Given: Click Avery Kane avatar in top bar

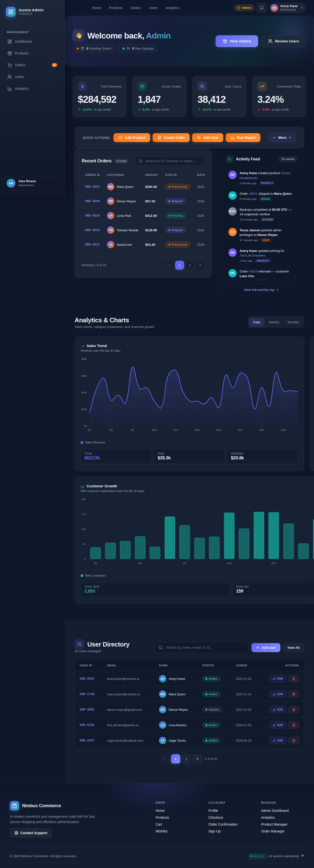Looking at the screenshot, I should 274,8.
